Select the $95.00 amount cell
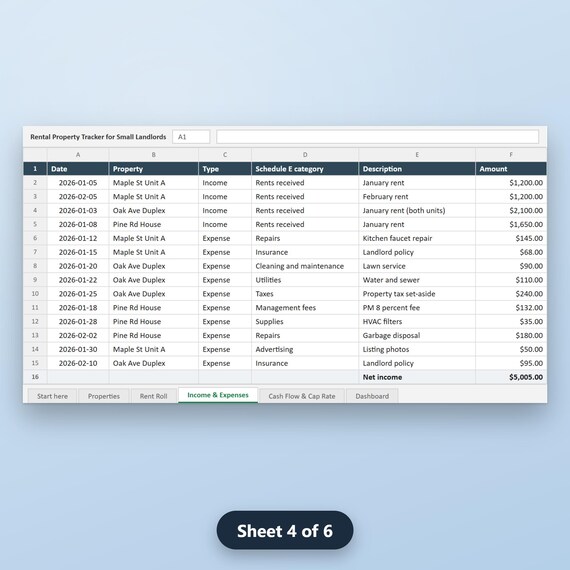Image resolution: width=570 pixels, height=570 pixels. 511,363
